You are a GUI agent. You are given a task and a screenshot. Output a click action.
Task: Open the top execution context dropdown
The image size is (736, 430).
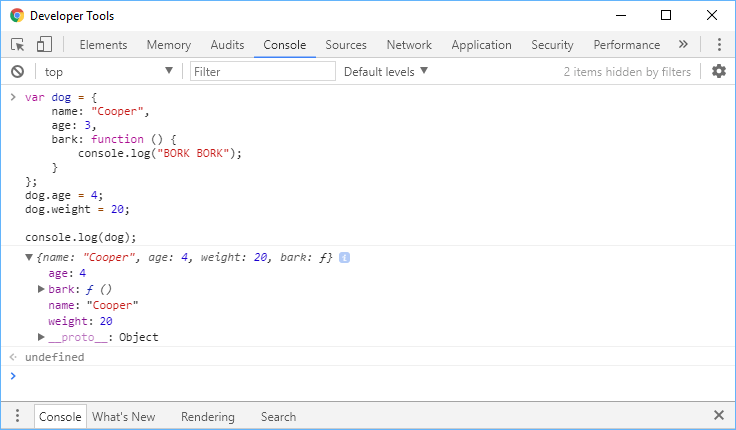pos(108,71)
